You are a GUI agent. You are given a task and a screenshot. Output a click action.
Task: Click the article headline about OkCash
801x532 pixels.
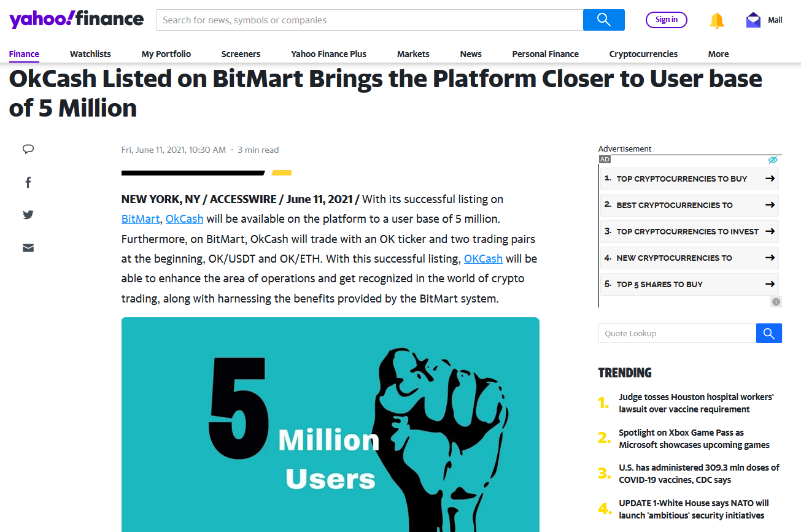click(385, 93)
